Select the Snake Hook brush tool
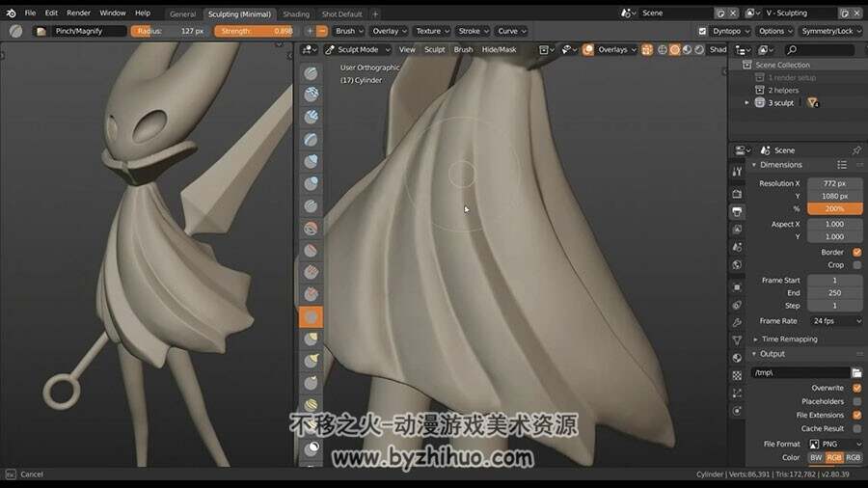This screenshot has width=868, height=488. [311, 361]
